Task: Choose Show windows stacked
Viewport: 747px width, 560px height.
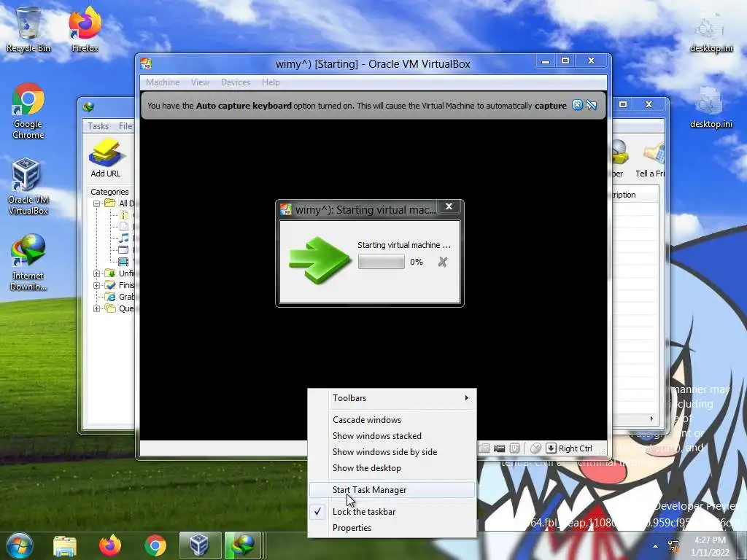Action: tap(392, 436)
